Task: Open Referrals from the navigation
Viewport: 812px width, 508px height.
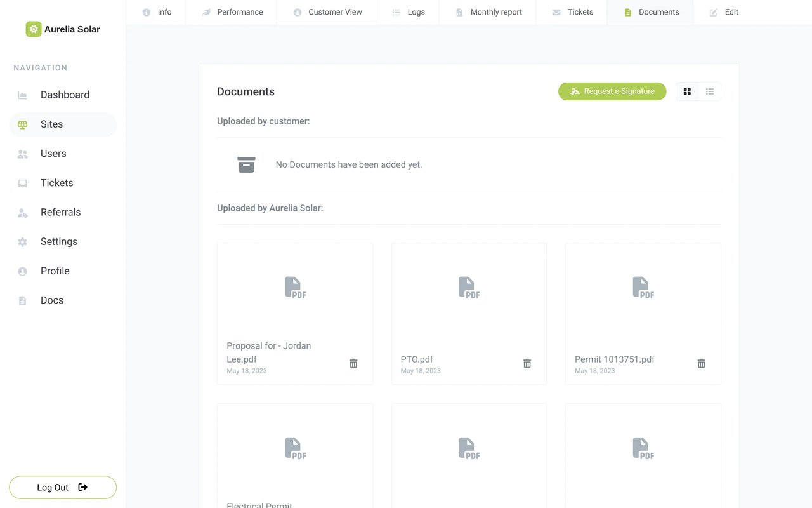Action: click(63, 213)
